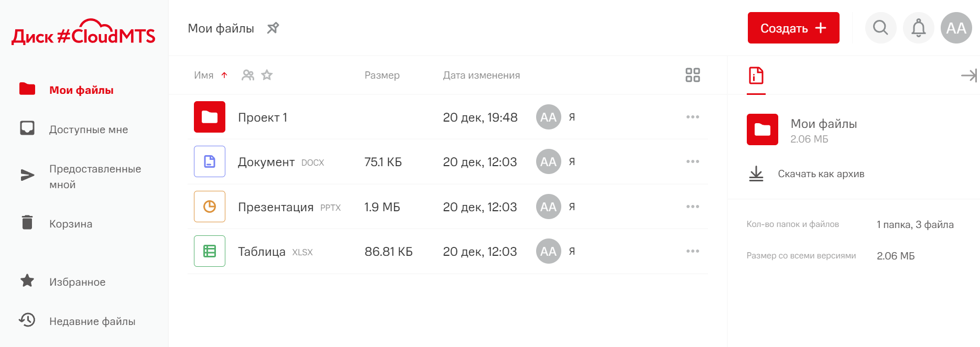
Task: Open the search icon
Action: pos(880,28)
